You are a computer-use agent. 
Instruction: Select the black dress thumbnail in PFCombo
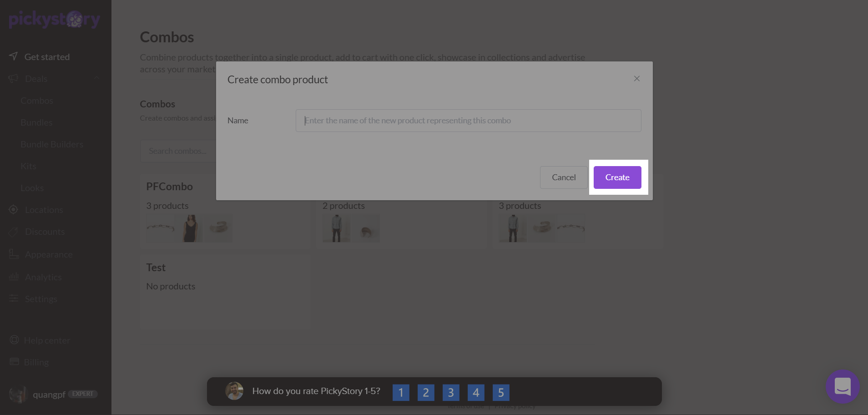coord(189,228)
